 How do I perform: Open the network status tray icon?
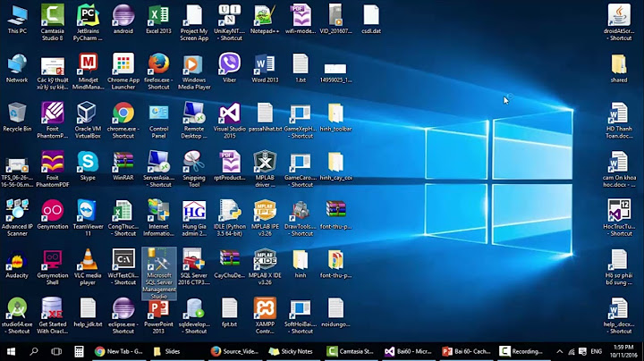(x=572, y=351)
